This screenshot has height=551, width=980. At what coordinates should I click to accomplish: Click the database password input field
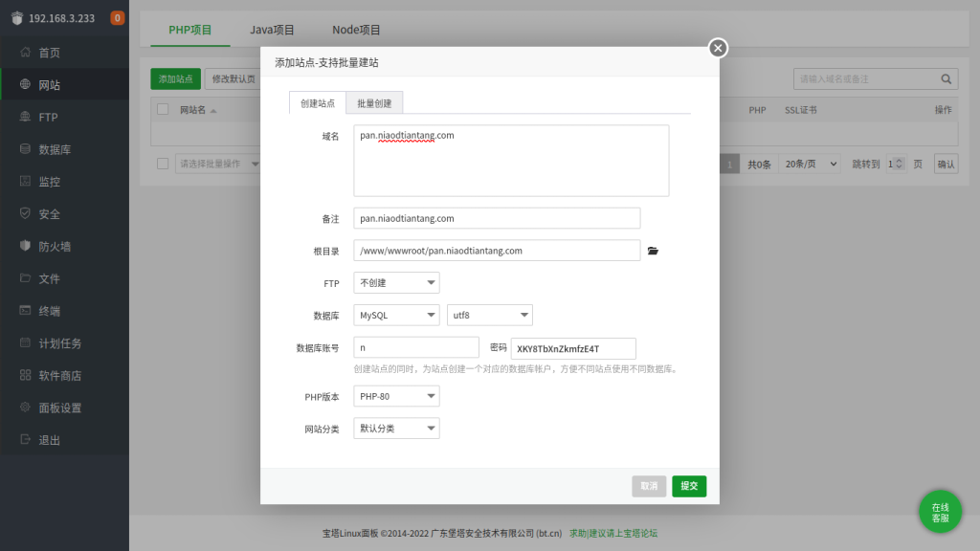click(x=573, y=348)
